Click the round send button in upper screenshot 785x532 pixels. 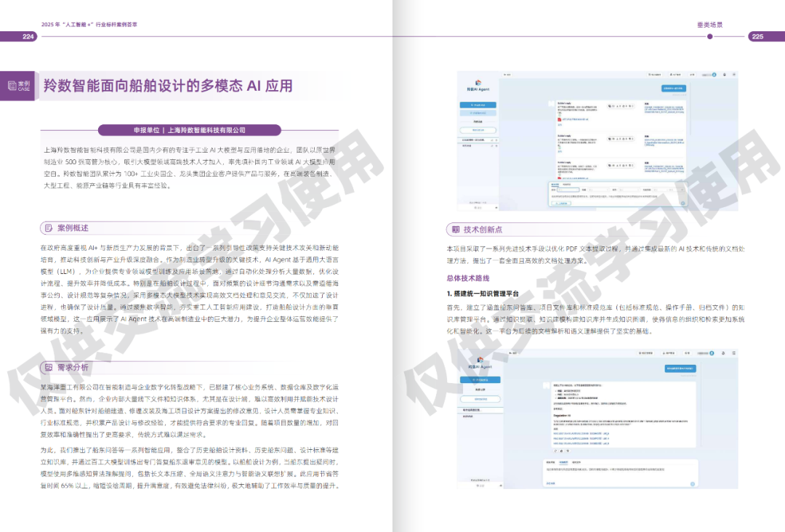(683, 203)
